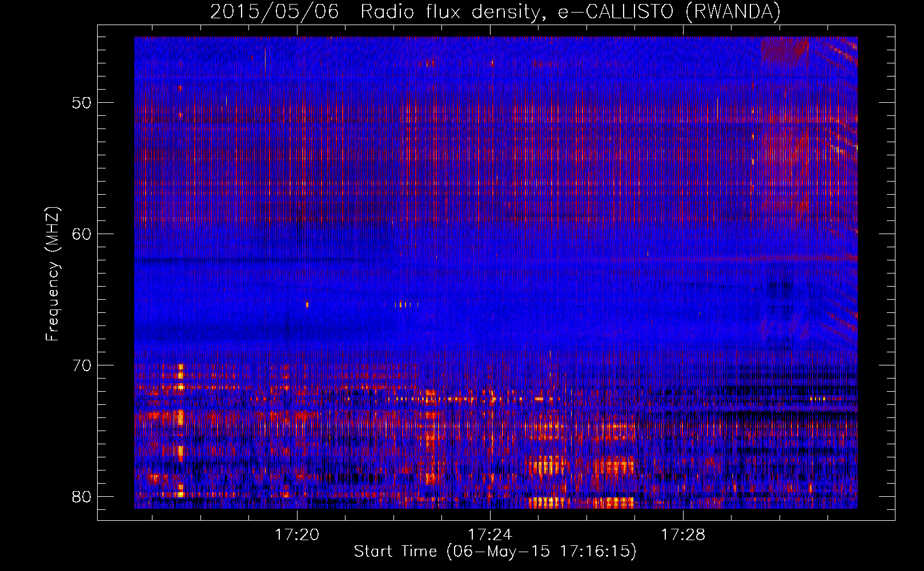Click the "50" frequency tick label

click(x=82, y=103)
